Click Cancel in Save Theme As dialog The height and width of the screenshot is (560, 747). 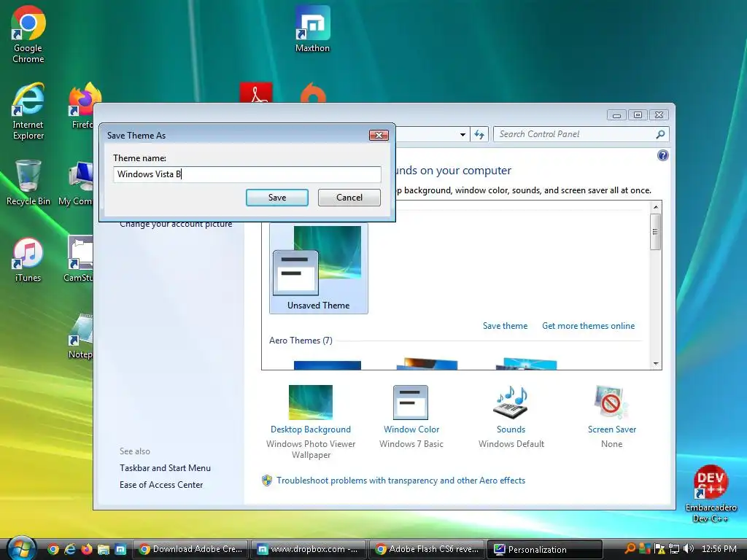[349, 198]
